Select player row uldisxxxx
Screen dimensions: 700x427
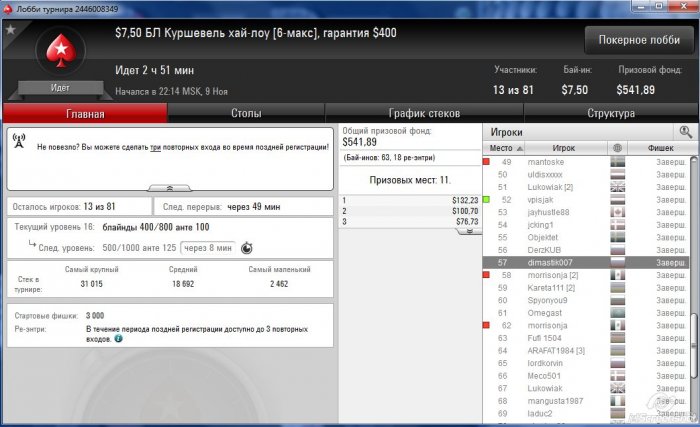(586, 175)
